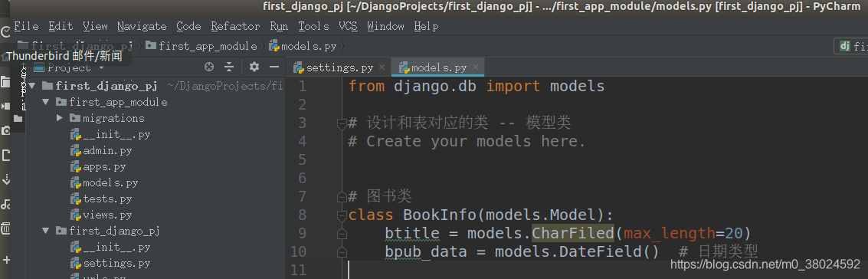Click the models.py breadcrumb in navigation bar
This screenshot has width=868, height=279.
(x=303, y=46)
